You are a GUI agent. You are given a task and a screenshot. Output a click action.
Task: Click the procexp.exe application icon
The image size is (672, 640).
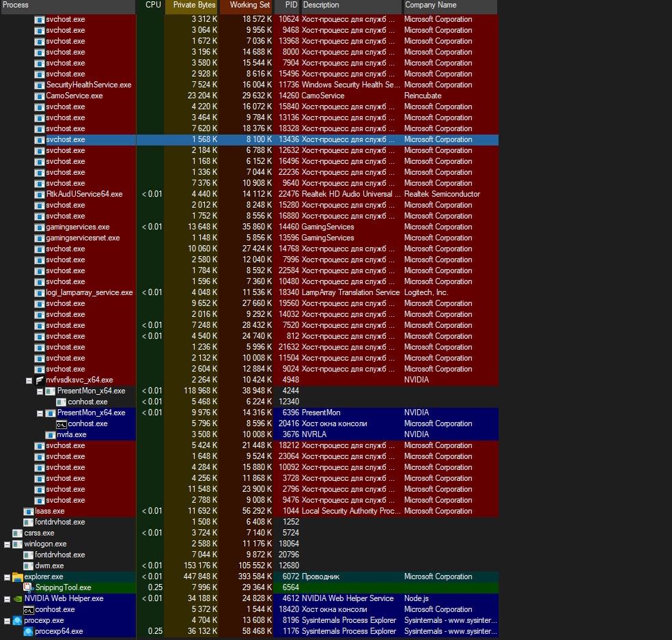pos(18,621)
